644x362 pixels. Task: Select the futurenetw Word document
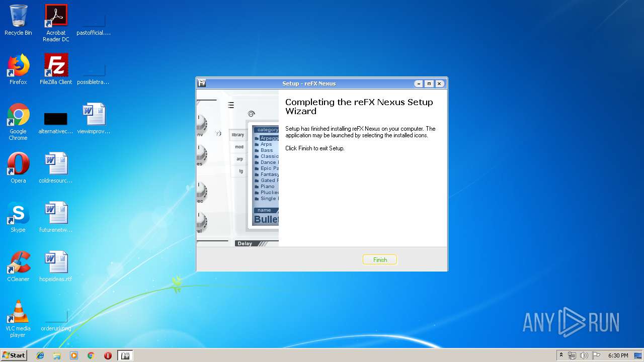point(56,217)
